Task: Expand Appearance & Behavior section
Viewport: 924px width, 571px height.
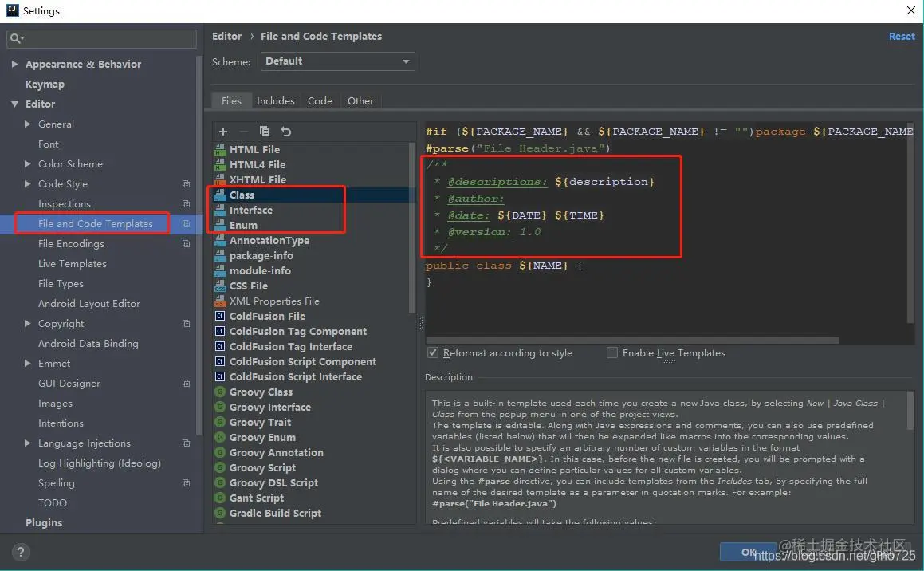Action: tap(14, 65)
